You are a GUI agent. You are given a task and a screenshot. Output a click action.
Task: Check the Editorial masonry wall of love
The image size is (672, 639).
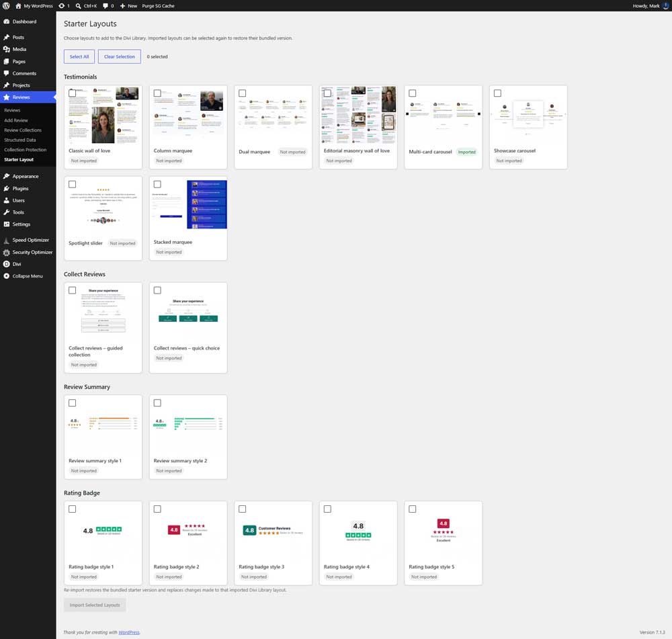327,93
